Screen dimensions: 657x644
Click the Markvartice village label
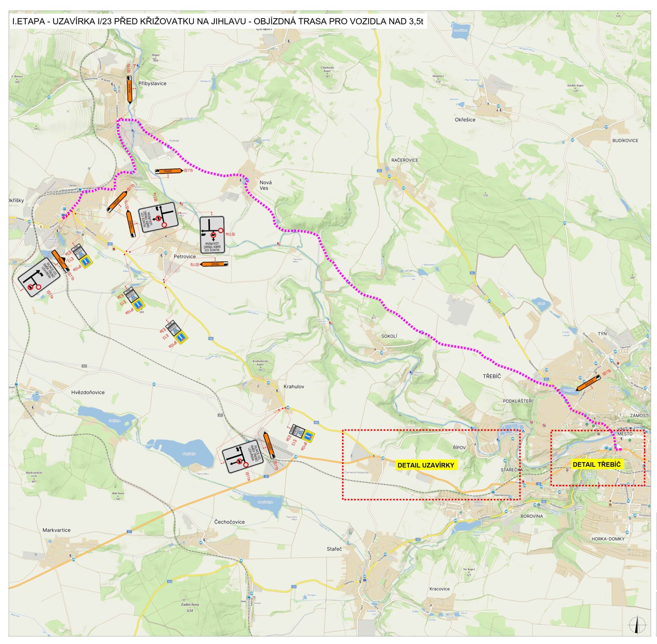pyautogui.click(x=56, y=530)
